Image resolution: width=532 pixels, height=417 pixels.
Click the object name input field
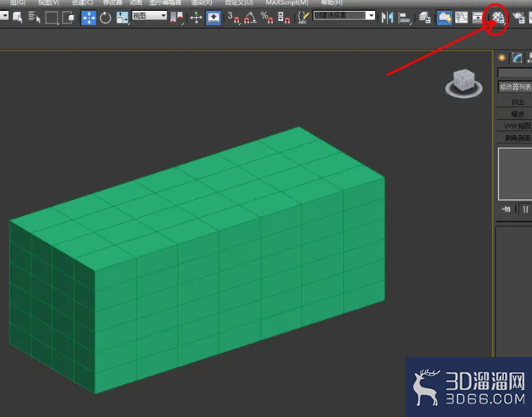515,73
